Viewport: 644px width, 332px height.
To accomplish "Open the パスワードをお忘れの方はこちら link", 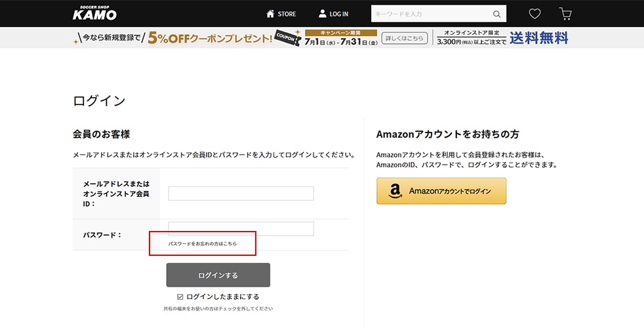I will 203,243.
